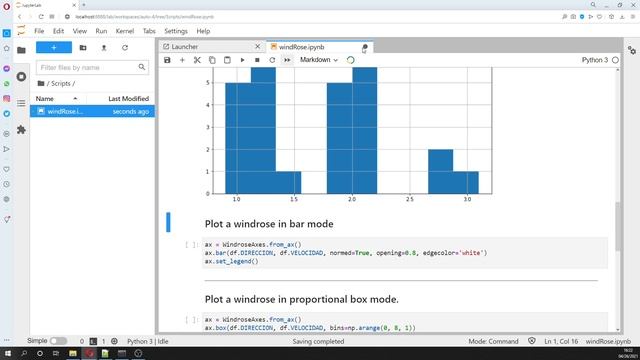
Task: Open WhatsApp in Opera sidebar
Action: click(7, 84)
